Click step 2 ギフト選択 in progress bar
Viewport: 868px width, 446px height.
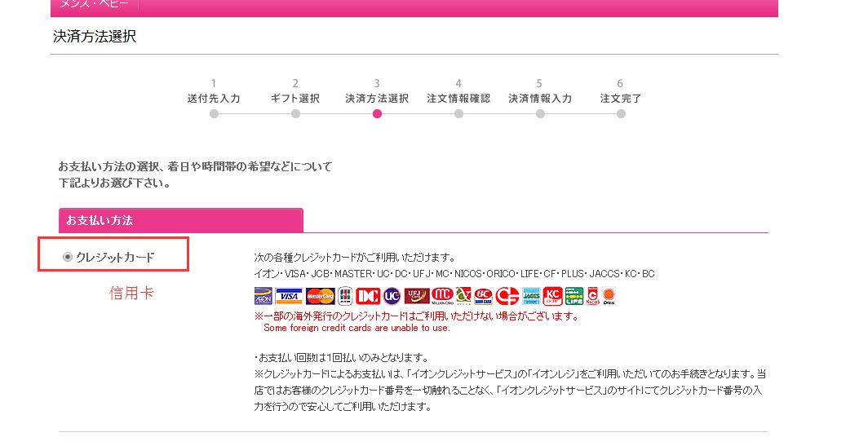point(295,99)
